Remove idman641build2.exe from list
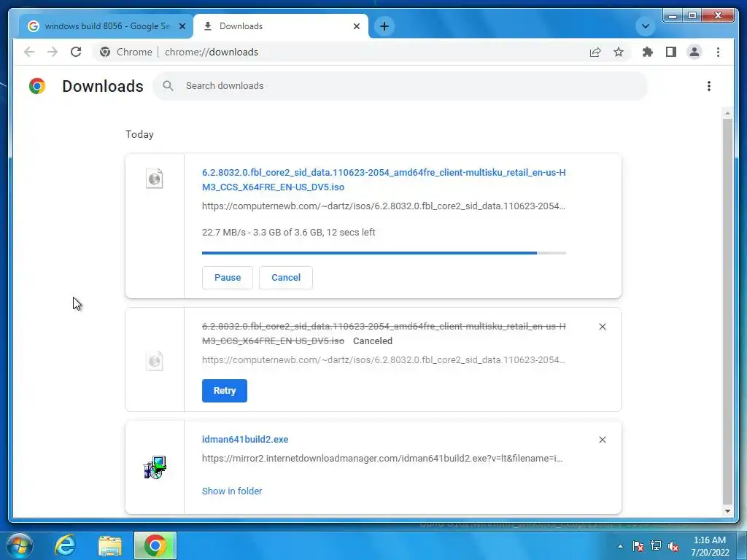 click(x=602, y=440)
